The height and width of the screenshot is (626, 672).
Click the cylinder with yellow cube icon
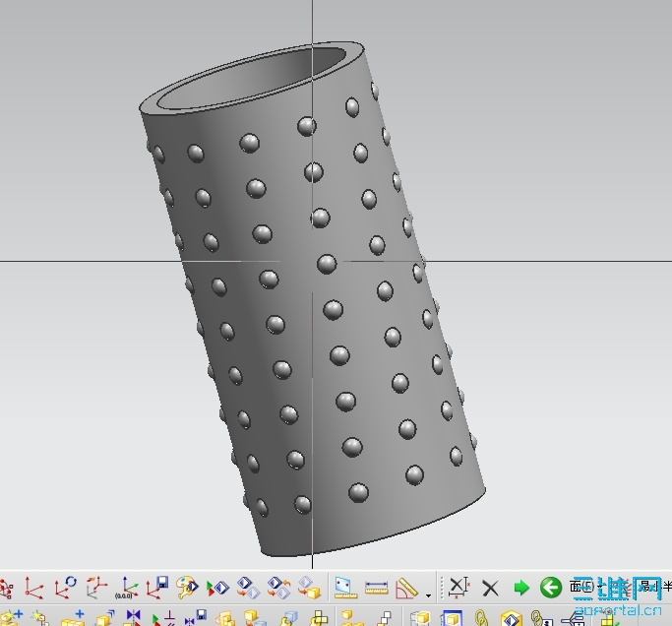(x=420, y=618)
